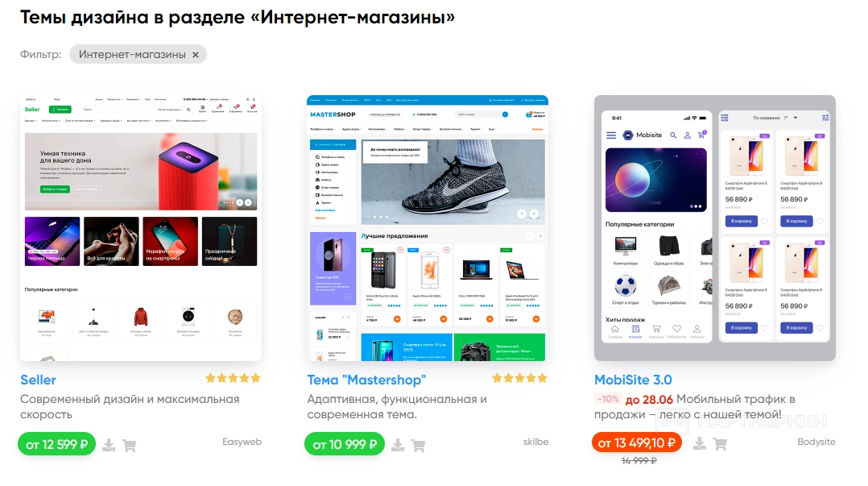Open the MobiSite theme preview thumbnail
Screen dimensions: 868x486
click(715, 228)
